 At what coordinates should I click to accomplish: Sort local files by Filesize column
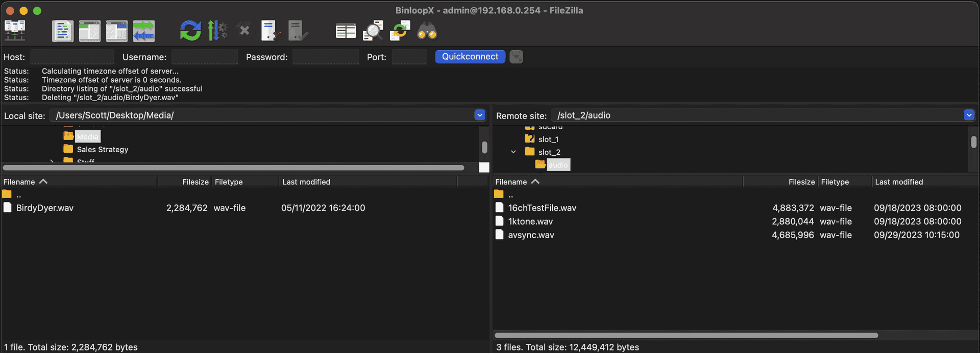click(x=195, y=182)
